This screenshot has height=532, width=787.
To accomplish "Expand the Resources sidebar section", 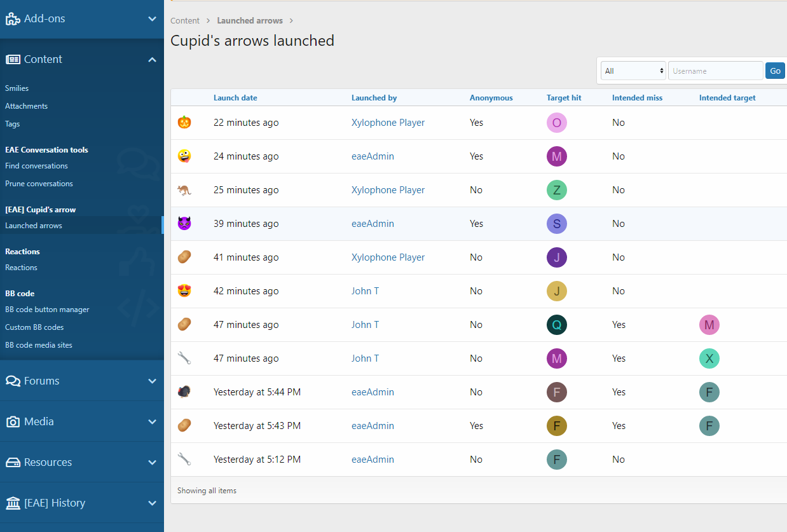I will click(x=152, y=463).
